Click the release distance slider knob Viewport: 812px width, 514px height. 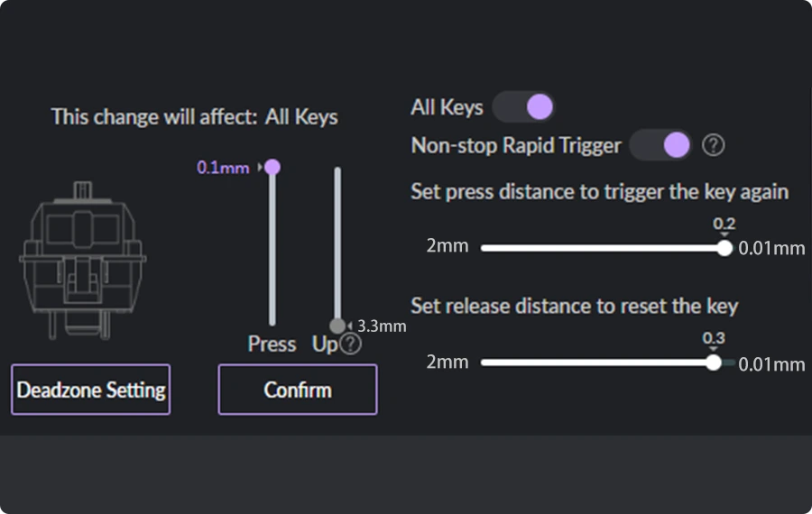point(714,363)
